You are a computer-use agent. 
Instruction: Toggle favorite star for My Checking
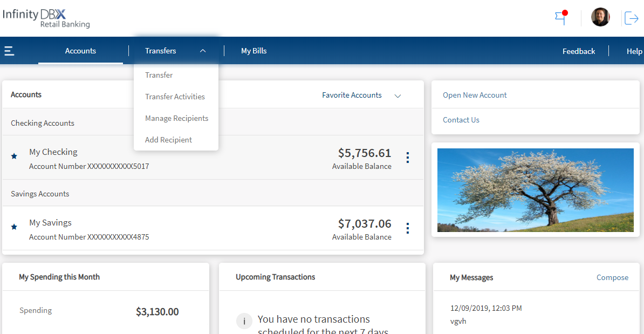[14, 156]
